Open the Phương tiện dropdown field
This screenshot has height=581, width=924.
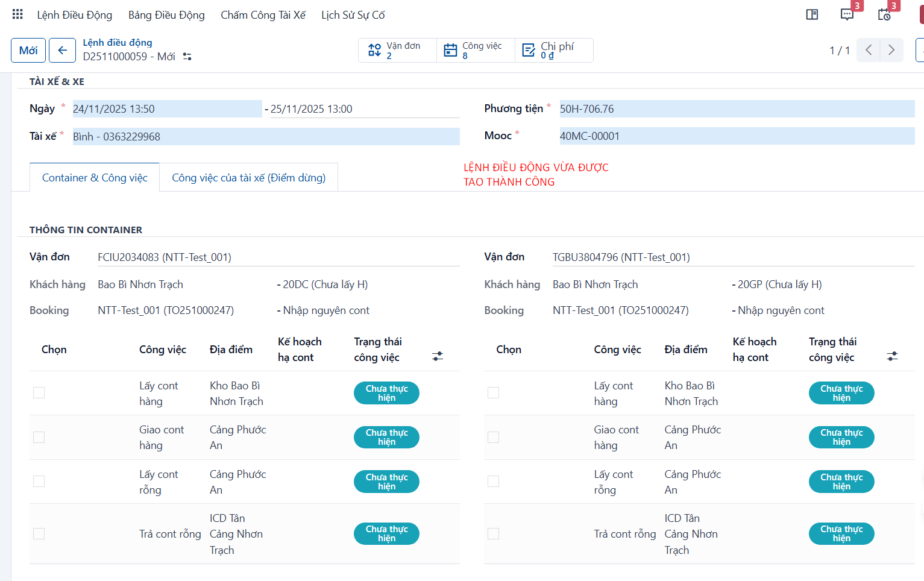(737, 108)
